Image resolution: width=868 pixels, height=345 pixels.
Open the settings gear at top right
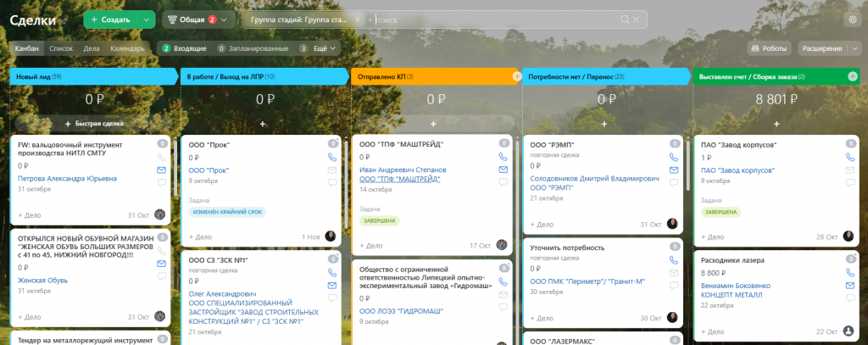tap(852, 19)
